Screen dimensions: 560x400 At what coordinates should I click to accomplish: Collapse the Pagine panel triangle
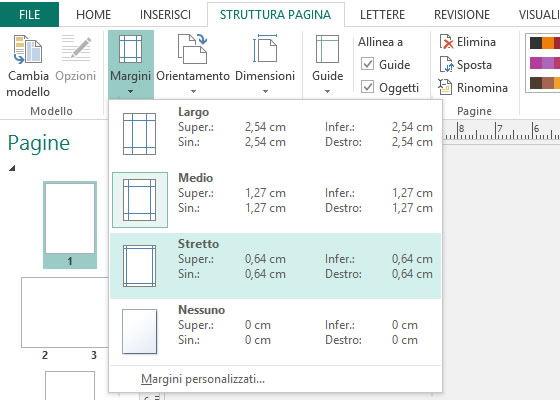(12, 168)
